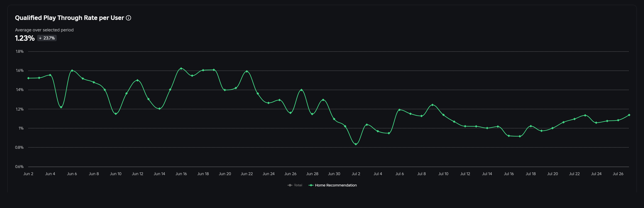Select the Jun 16 highest data point
Screen dimensions: 644x208
[x=181, y=69]
